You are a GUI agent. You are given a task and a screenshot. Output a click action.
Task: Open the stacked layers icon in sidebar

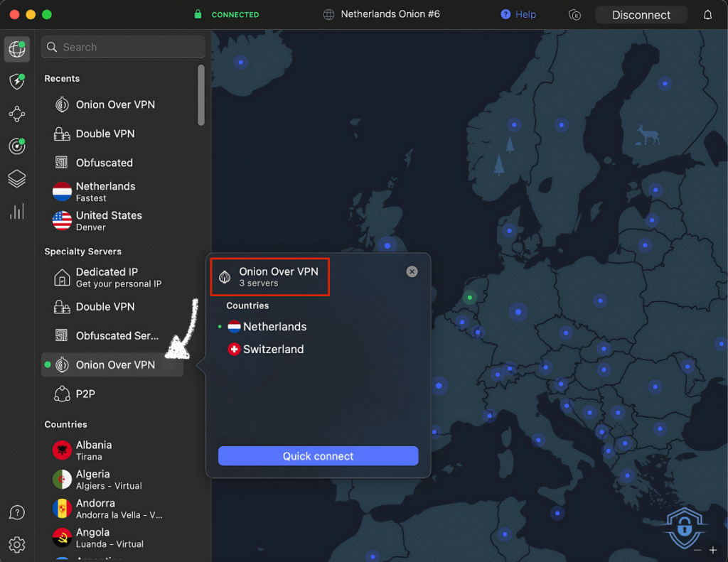pos(17,178)
